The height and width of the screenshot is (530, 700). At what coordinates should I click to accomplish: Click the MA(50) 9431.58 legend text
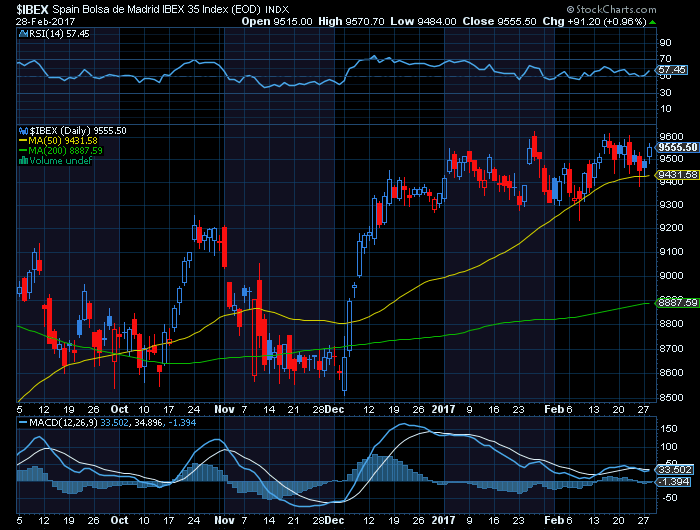click(63, 141)
